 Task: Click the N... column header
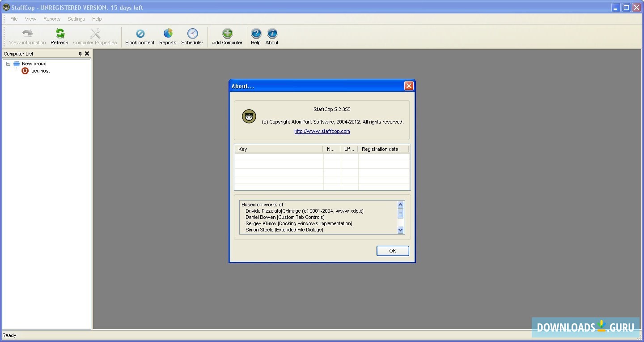click(x=331, y=149)
